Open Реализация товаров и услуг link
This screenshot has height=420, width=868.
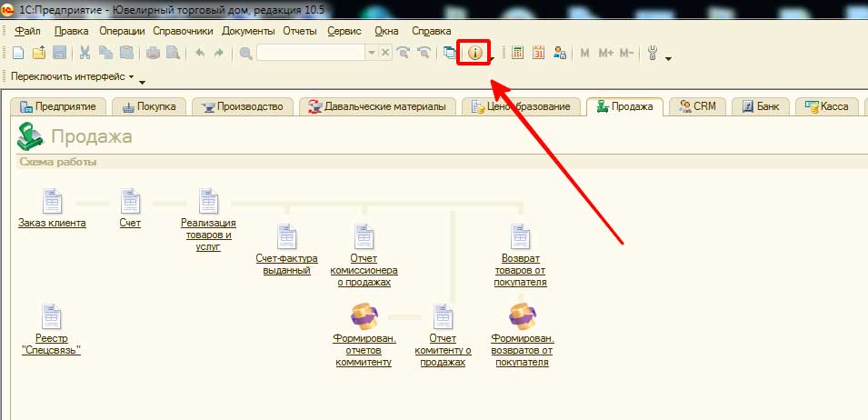(x=208, y=235)
